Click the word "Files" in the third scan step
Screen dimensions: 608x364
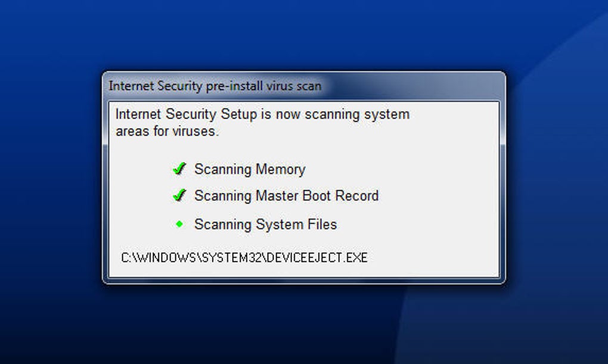[x=322, y=225]
